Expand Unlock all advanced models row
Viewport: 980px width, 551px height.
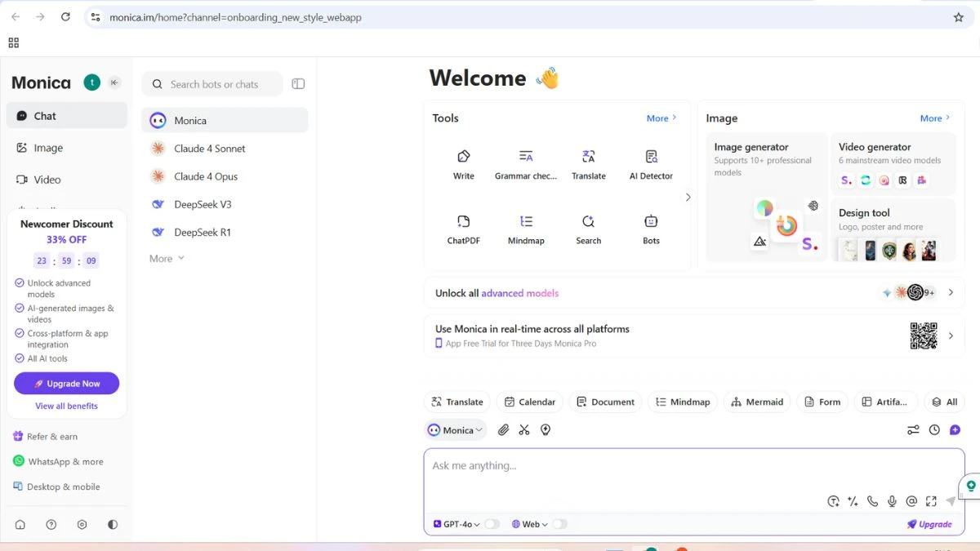pyautogui.click(x=693, y=292)
